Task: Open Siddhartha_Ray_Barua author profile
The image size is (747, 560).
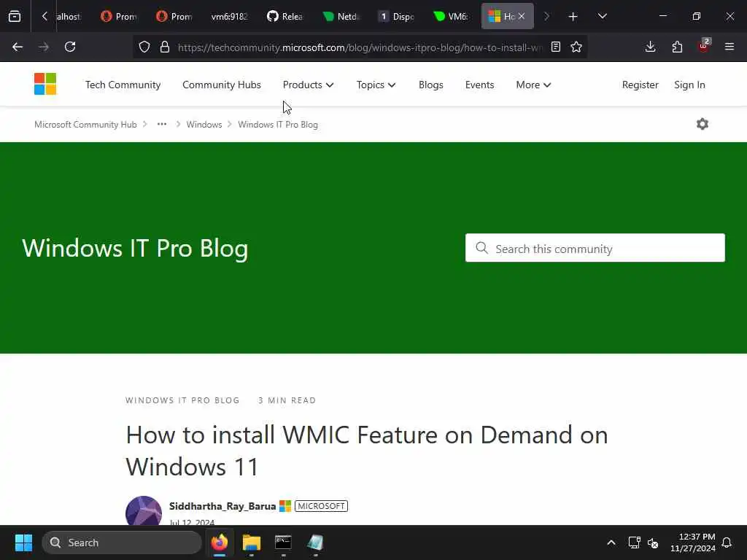Action: coord(222,506)
